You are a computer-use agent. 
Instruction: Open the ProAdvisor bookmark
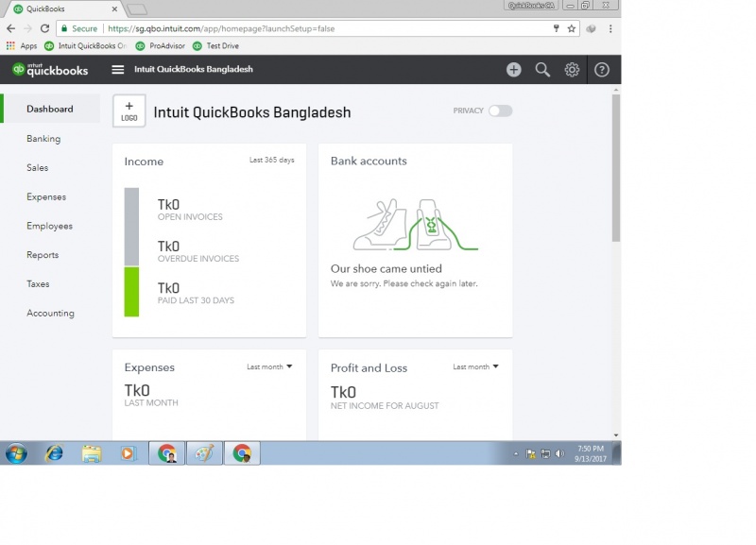pyautogui.click(x=161, y=45)
